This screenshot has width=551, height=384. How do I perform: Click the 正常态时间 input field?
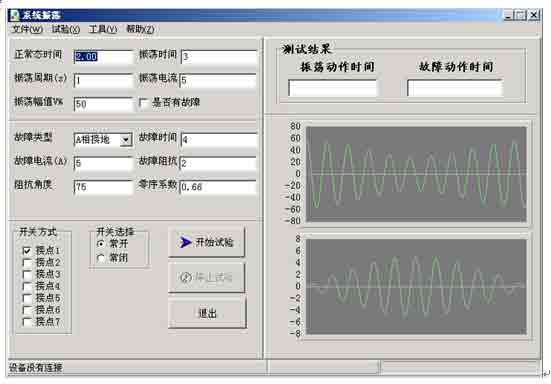tap(103, 57)
